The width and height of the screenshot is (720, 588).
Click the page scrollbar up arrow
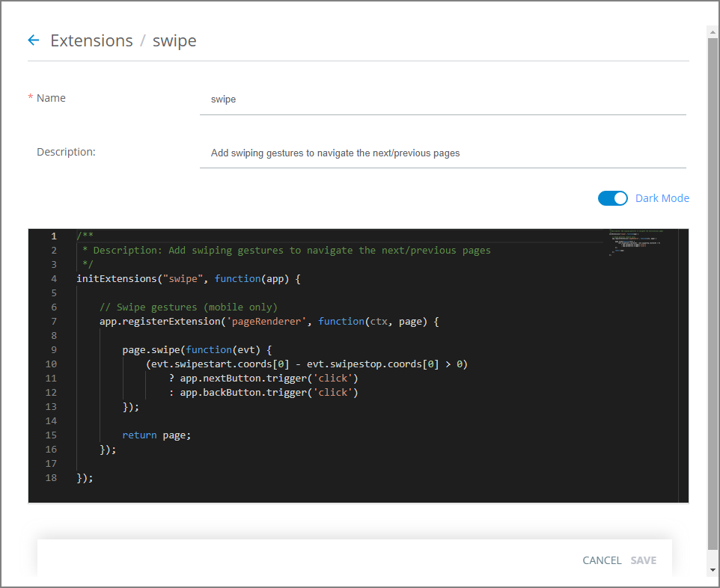tap(713, 32)
